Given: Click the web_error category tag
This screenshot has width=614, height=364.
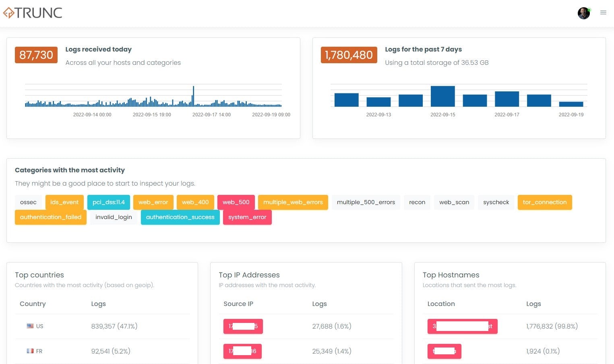Looking at the screenshot, I should [x=153, y=202].
